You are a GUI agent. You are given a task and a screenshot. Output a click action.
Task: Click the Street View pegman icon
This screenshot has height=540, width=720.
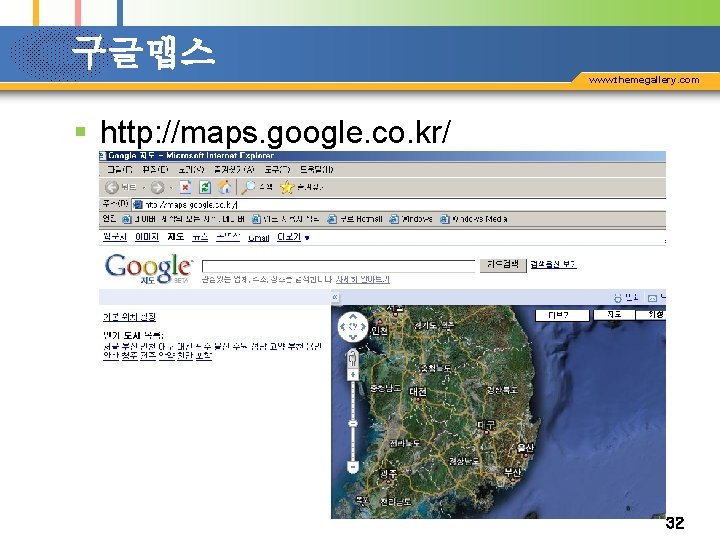tap(353, 358)
